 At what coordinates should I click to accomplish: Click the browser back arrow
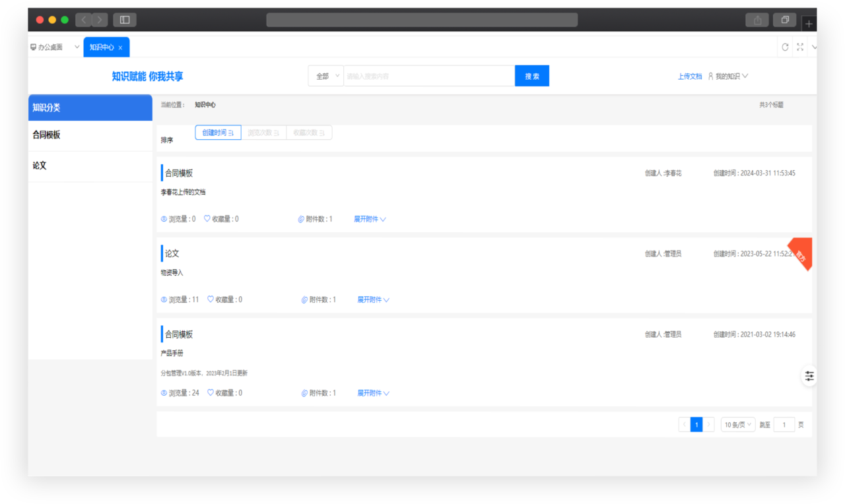[84, 20]
